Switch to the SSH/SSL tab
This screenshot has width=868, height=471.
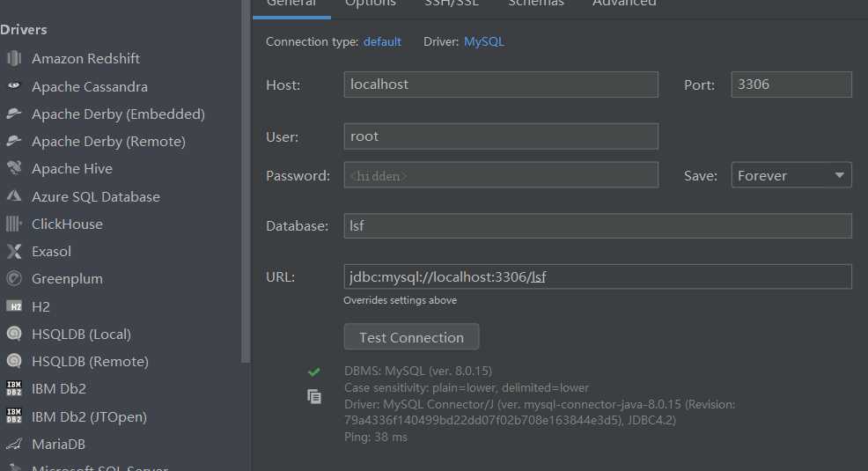point(452,4)
